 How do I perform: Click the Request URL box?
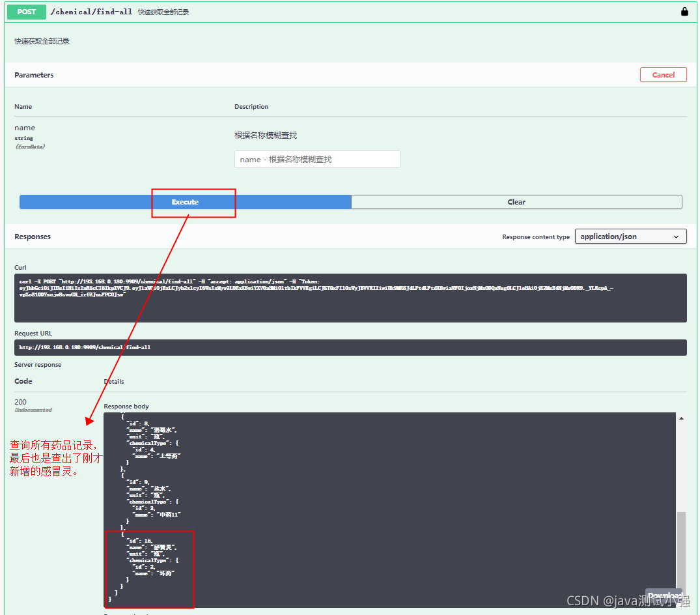350,347
